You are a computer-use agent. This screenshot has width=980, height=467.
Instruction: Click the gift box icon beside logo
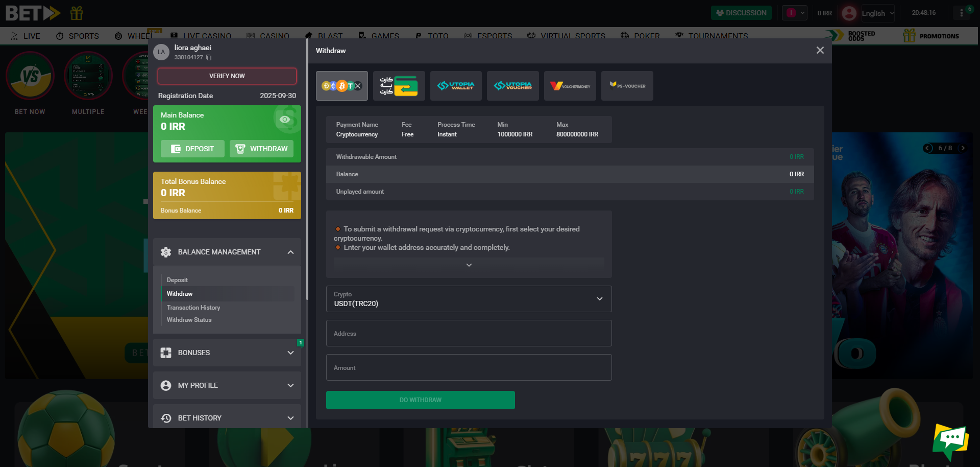coord(77,13)
